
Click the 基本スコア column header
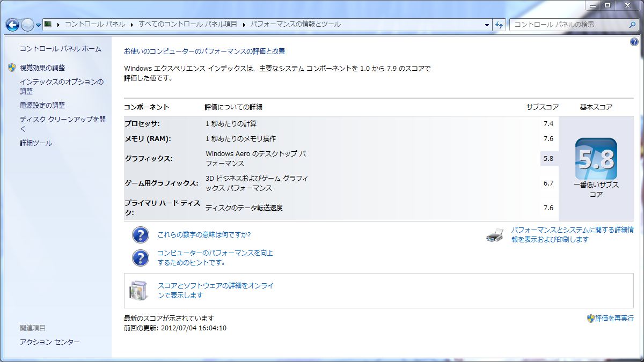[596, 107]
